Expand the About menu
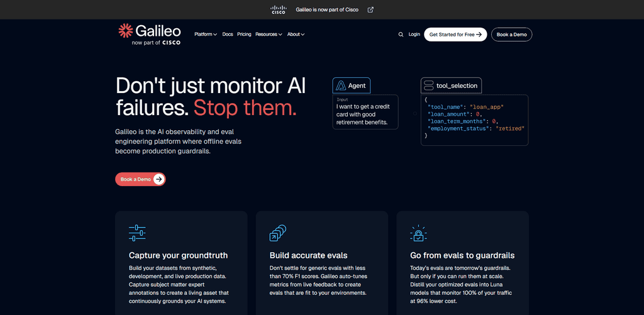The image size is (644, 315). coord(296,35)
